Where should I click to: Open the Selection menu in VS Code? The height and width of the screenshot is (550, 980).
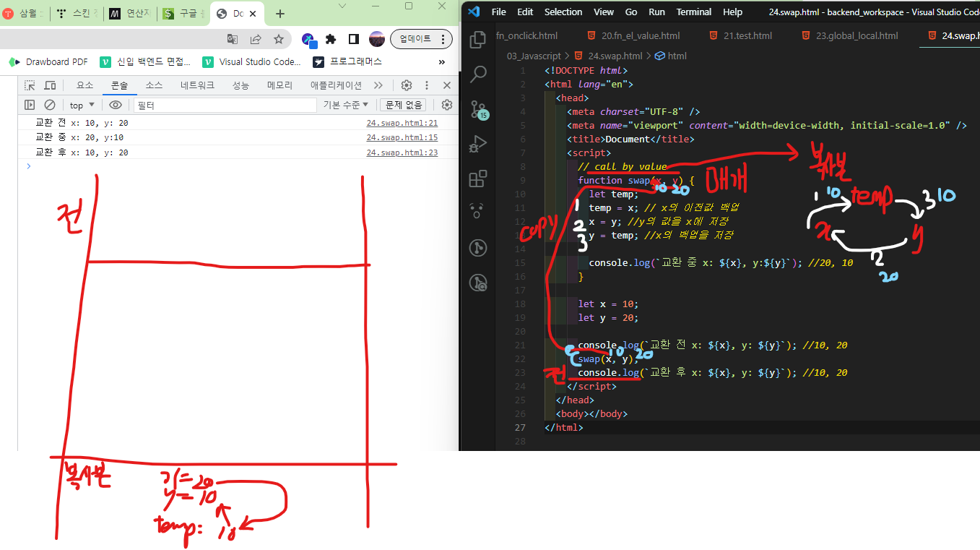coord(563,12)
